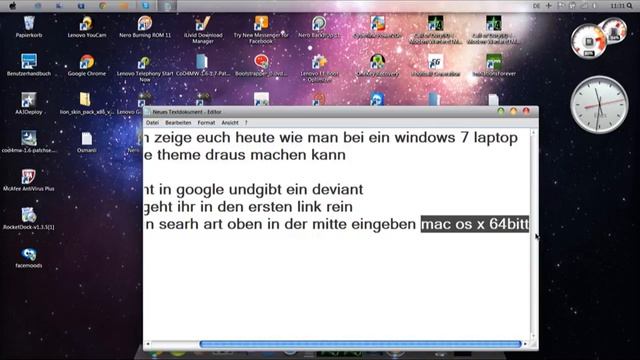Viewport: 640px width, 360px height.
Task: Launch Lenovo YouCam from the desktop
Action: tap(87, 27)
